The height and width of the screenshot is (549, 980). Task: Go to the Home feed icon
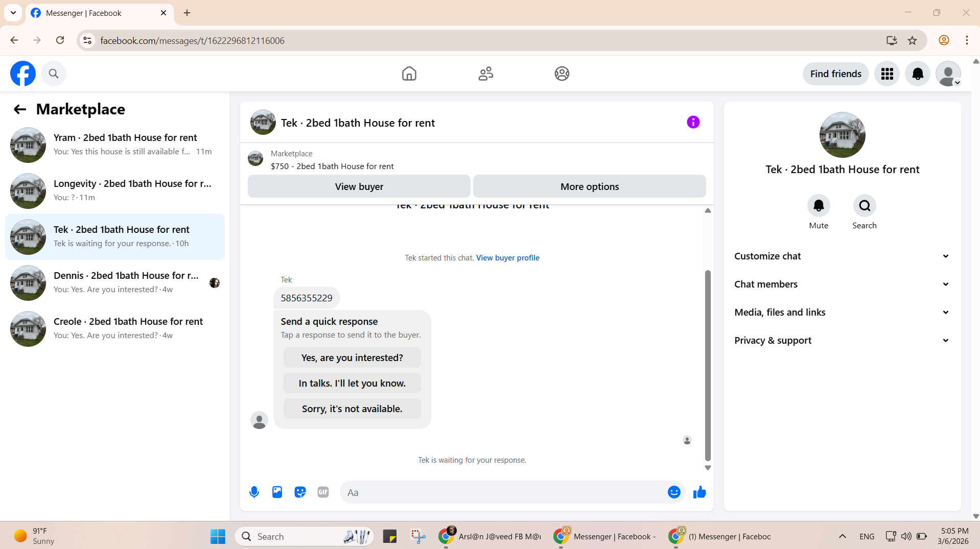point(409,74)
